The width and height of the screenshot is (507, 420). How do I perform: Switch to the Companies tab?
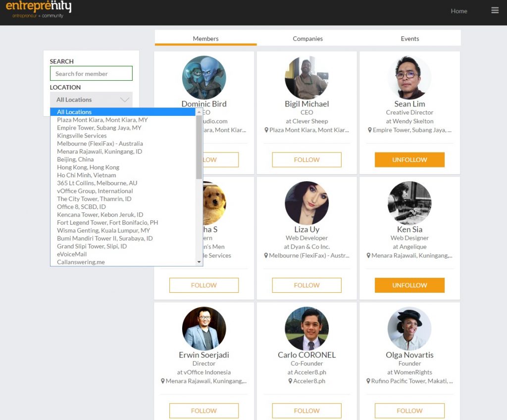[307, 39]
